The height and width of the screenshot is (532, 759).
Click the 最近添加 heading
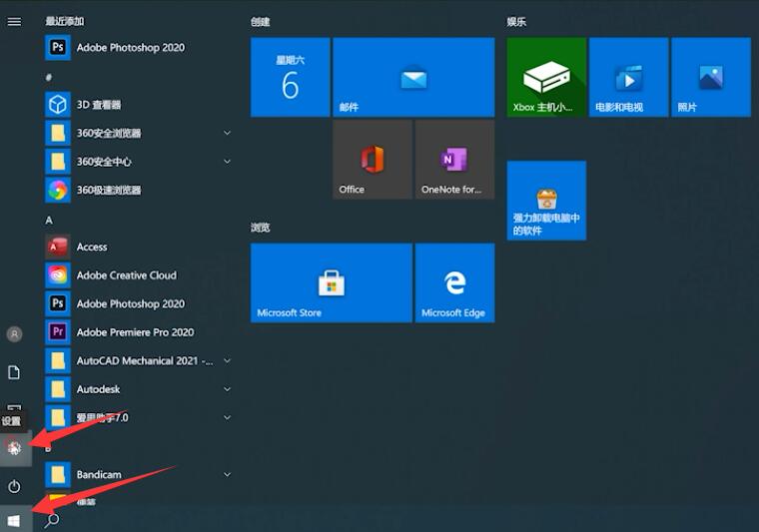pos(64,21)
